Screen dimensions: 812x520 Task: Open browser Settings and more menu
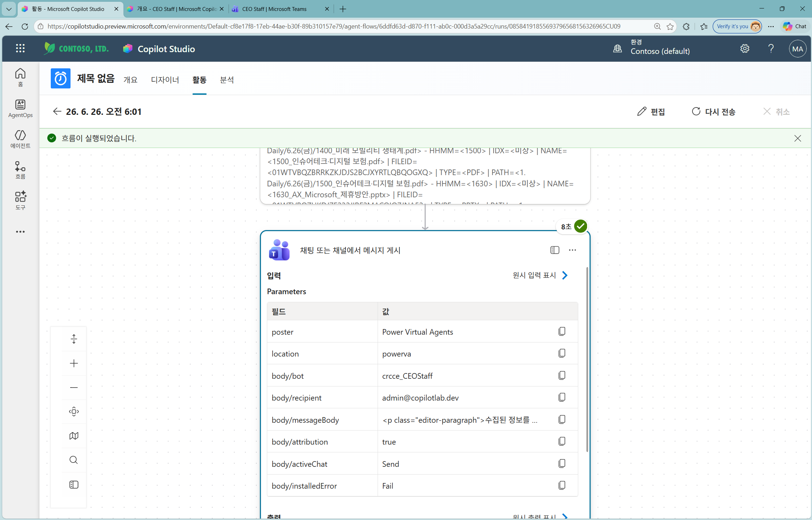click(x=771, y=26)
